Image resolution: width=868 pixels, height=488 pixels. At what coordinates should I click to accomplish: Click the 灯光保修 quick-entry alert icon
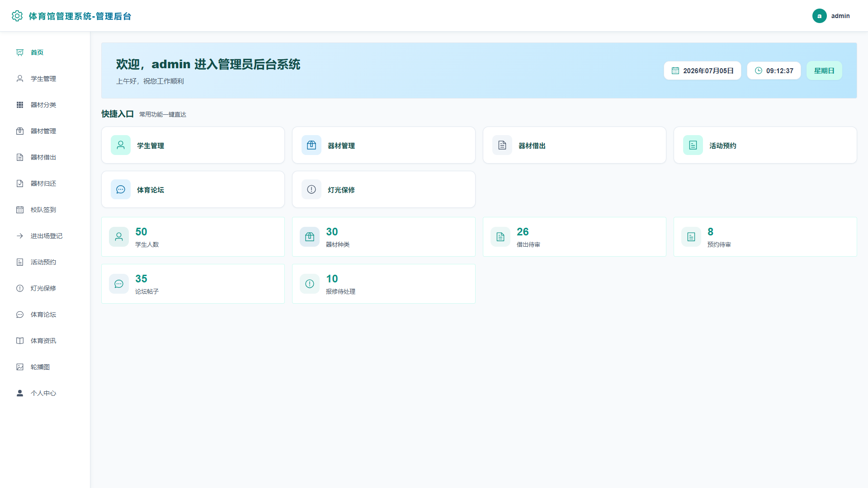[311, 189]
